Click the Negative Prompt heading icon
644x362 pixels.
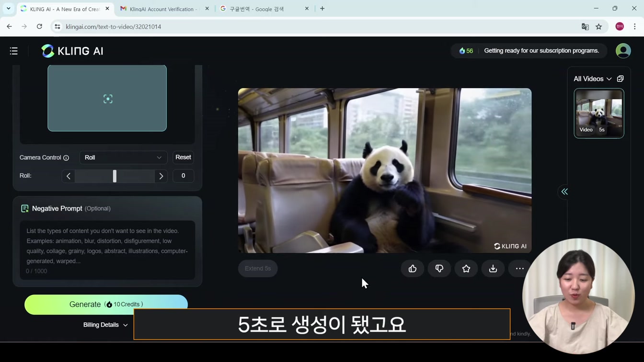[x=25, y=209]
